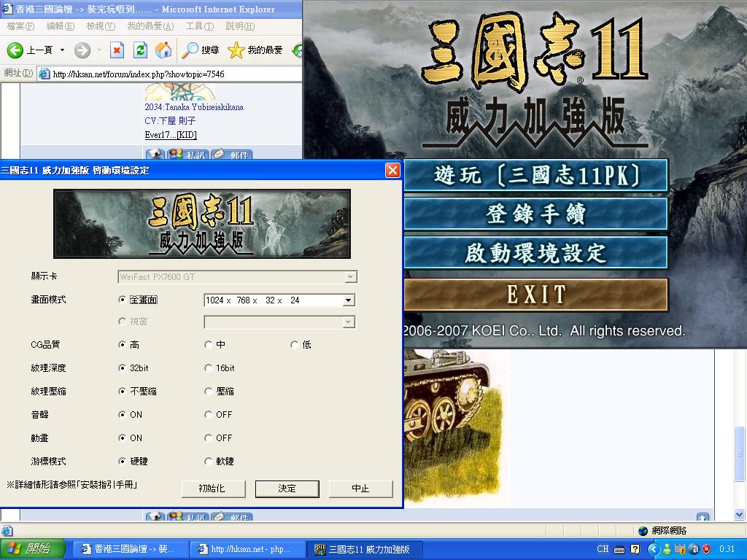Click the CH language indicator in taskbar
This screenshot has height=560, width=747.
(x=603, y=549)
